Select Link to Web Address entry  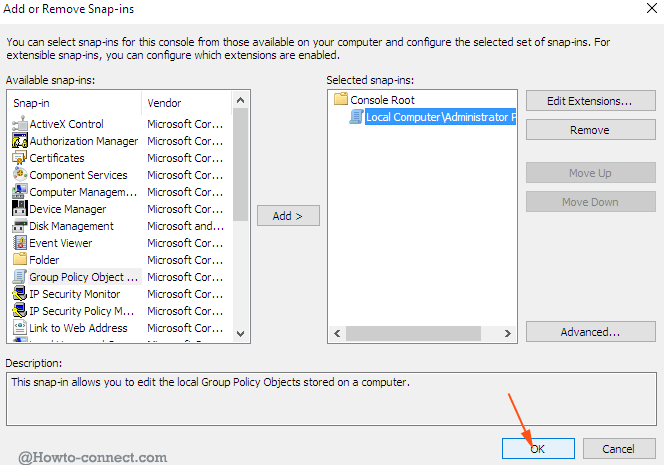(x=78, y=328)
